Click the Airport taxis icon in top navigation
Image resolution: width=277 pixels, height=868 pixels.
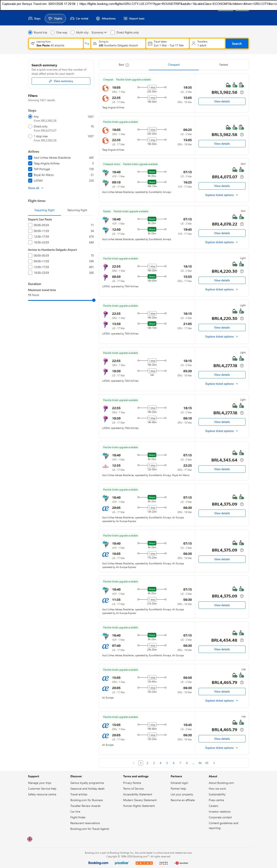125,18
